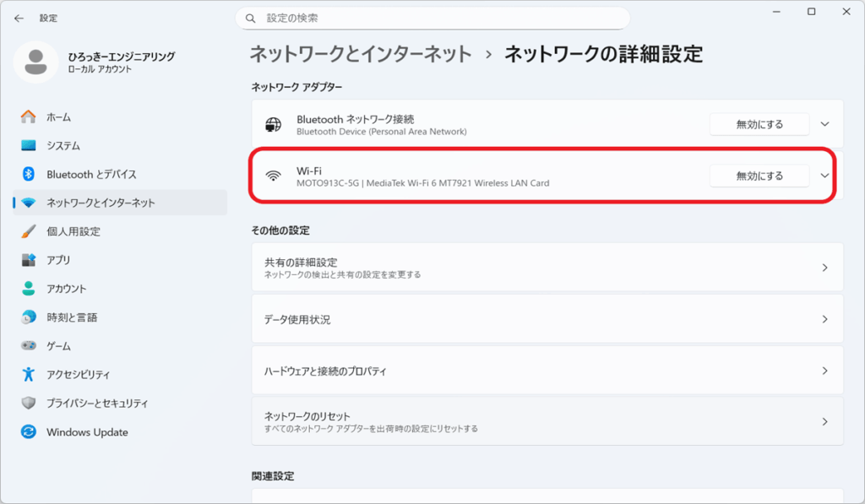Image resolution: width=865 pixels, height=504 pixels.
Task: Click the Bluetooth network adapter globe icon
Action: point(273,125)
